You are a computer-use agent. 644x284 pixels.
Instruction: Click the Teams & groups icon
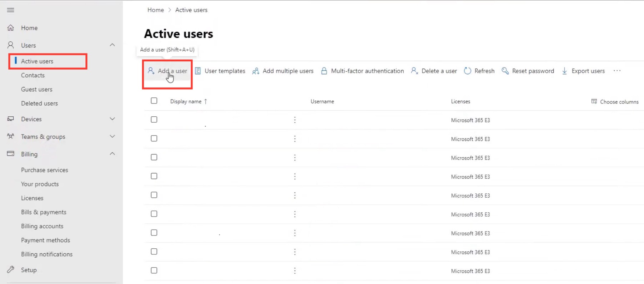tap(11, 136)
